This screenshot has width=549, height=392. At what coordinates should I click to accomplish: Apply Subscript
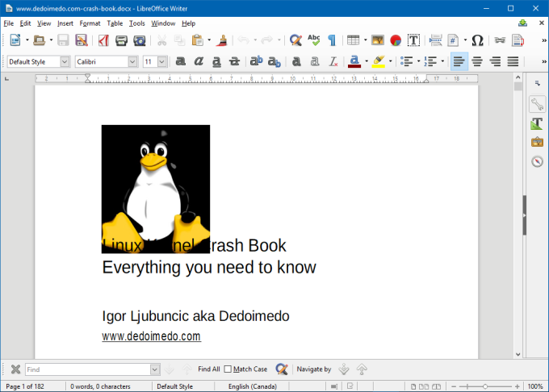tap(274, 62)
